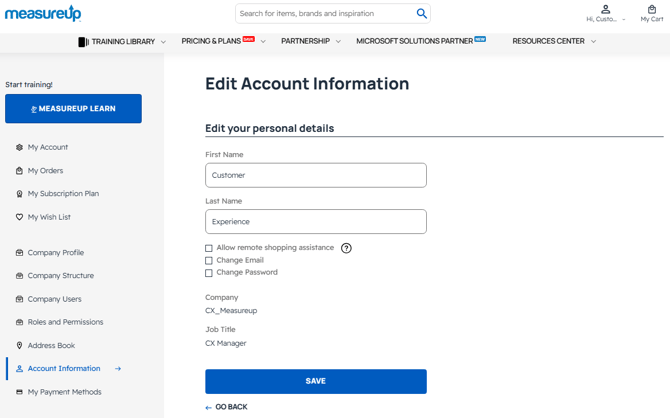Enable Allow remote shopping assistance checkbox
This screenshot has width=670, height=418.
[209, 248]
